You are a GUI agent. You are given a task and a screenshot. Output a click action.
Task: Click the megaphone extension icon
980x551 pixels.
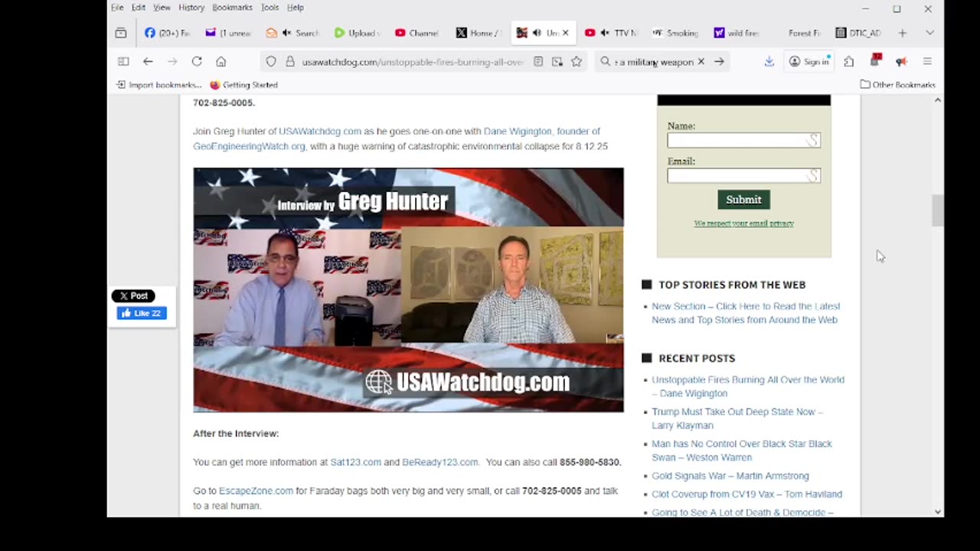click(x=901, y=62)
